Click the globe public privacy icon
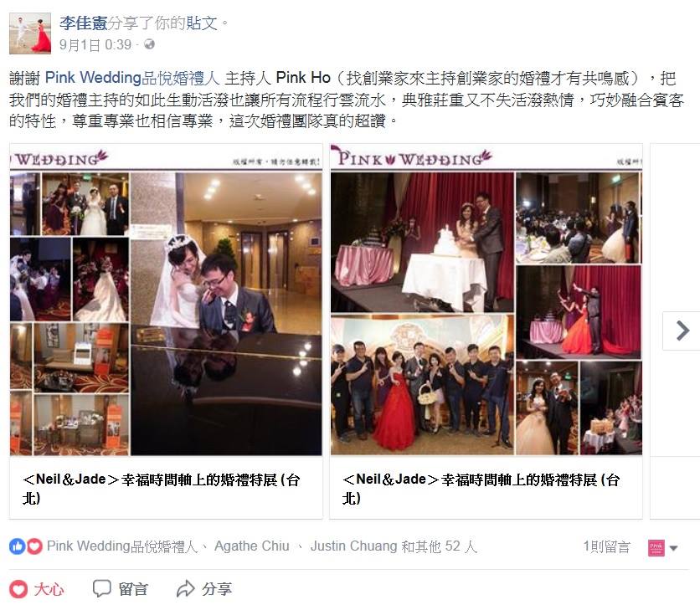 pyautogui.click(x=150, y=44)
